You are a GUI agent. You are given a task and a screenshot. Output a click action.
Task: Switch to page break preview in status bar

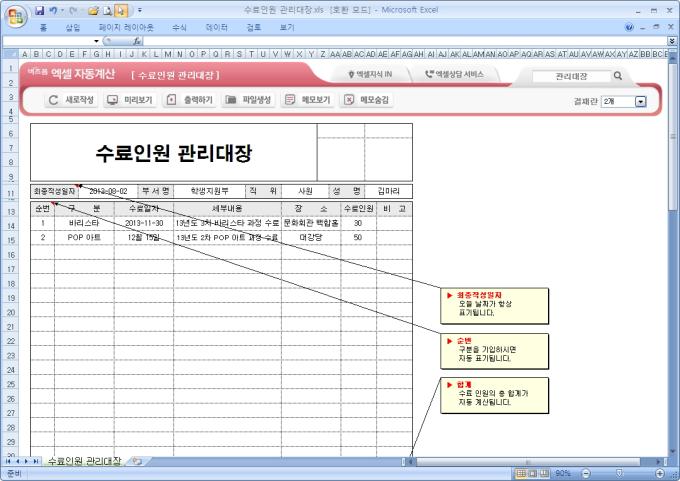[x=545, y=473]
